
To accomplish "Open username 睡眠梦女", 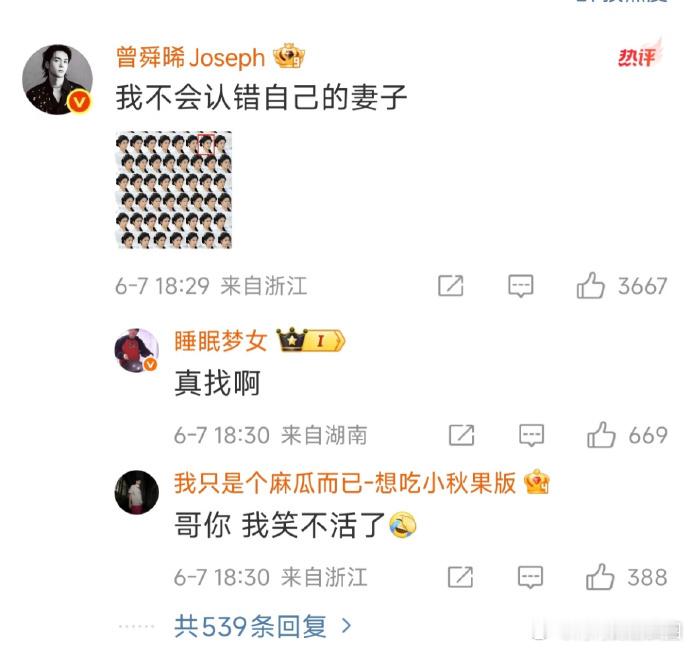I will pos(221,341).
